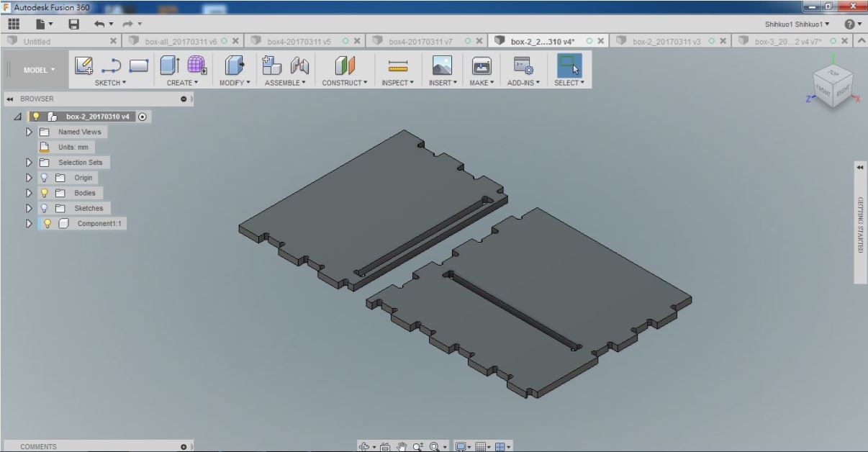Screen dimensions: 868x452
Task: Expand the Named Views folder
Action: point(29,132)
